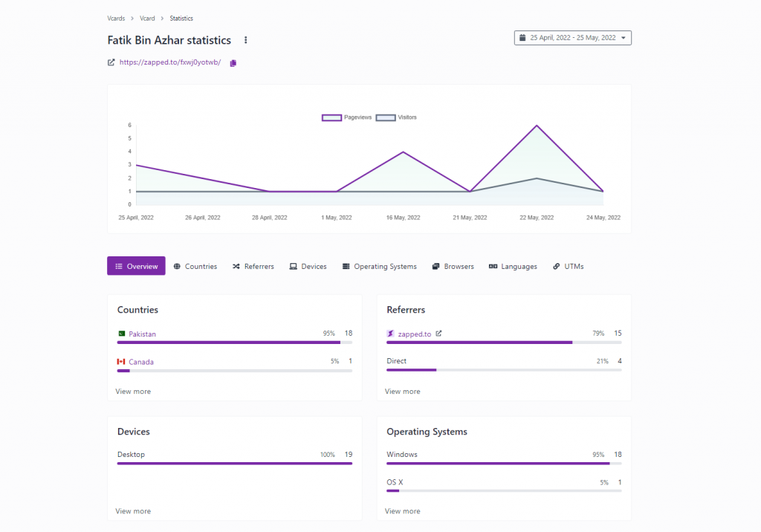Click View more under Countries
Image resolution: width=761 pixels, height=532 pixels.
tap(133, 392)
